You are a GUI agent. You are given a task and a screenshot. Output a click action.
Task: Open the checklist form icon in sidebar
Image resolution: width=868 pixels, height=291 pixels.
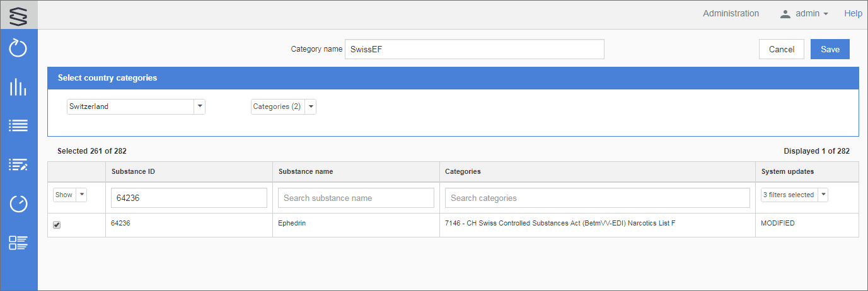[18, 243]
